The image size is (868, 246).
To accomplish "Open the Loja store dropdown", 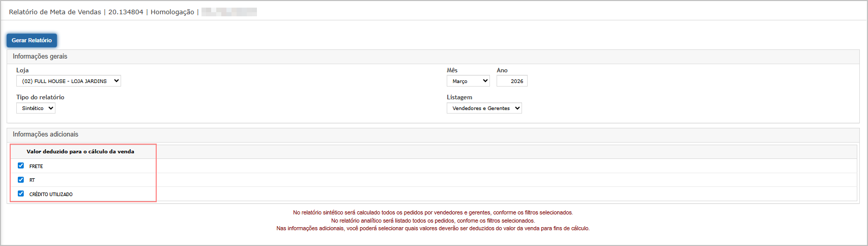I will (x=69, y=81).
